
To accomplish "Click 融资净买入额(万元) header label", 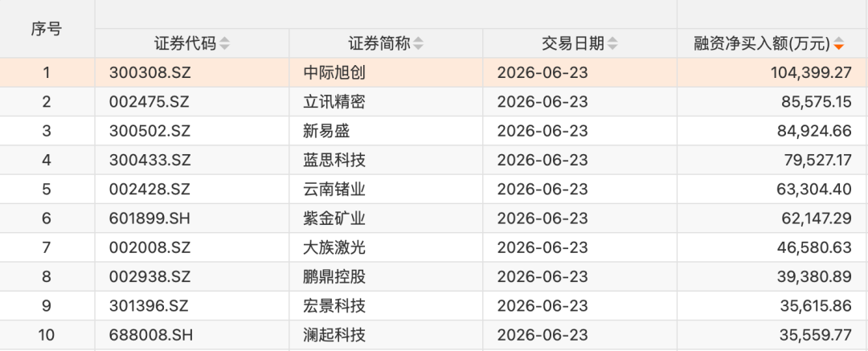I will tap(762, 43).
